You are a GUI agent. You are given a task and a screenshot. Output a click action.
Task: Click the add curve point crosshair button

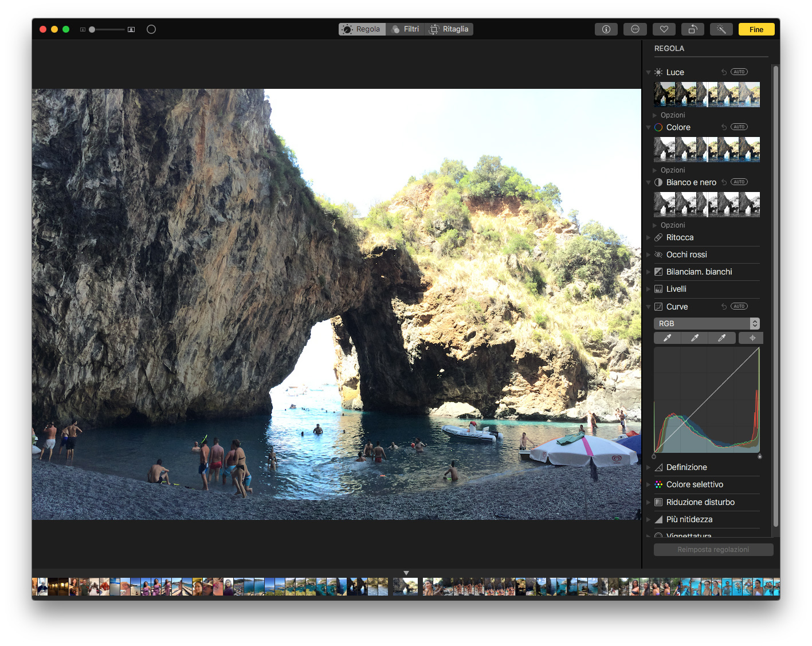[x=752, y=338]
